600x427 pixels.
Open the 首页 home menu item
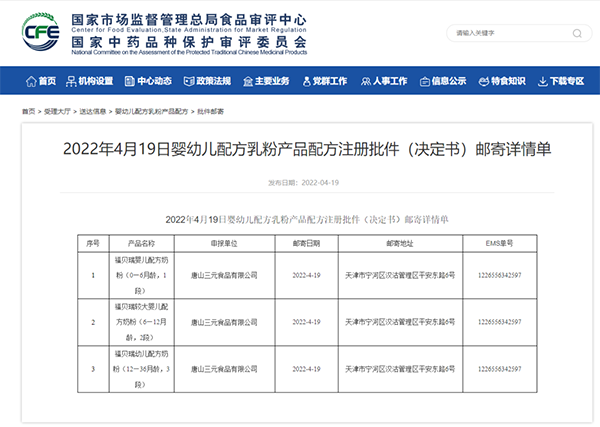[x=36, y=81]
